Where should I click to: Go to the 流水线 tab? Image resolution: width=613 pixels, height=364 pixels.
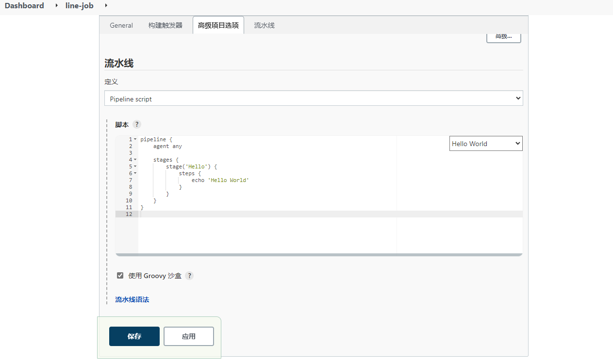click(x=265, y=25)
